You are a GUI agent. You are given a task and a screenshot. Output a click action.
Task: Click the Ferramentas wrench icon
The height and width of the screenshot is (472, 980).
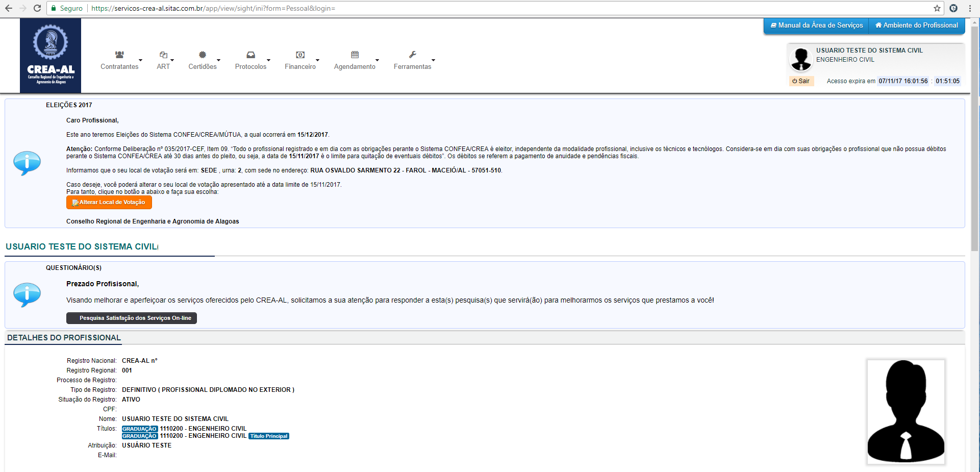(x=412, y=55)
